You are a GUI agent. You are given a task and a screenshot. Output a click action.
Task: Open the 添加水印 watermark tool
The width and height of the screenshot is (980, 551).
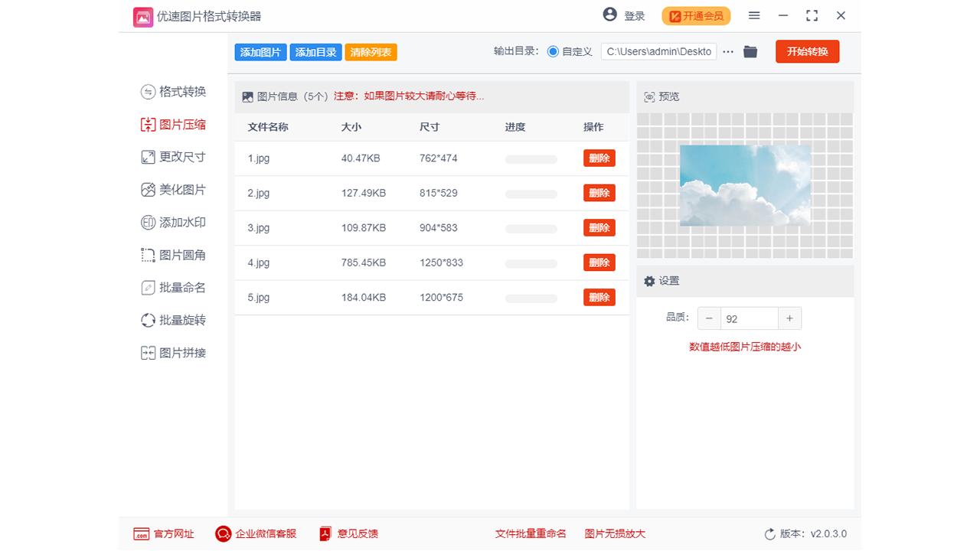coord(175,222)
